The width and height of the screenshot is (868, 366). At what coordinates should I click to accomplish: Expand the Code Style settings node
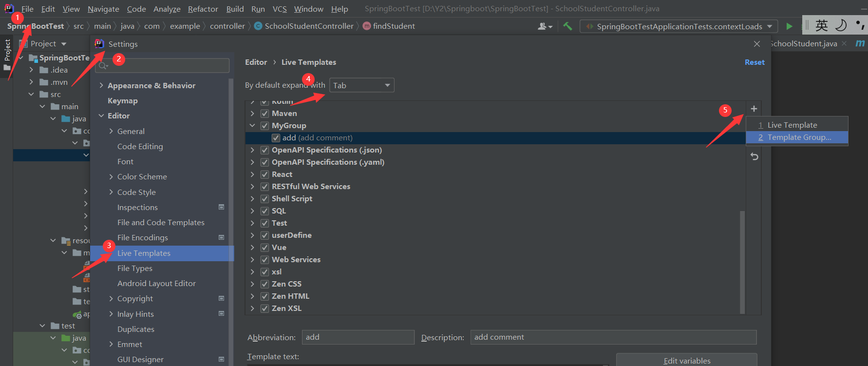111,192
